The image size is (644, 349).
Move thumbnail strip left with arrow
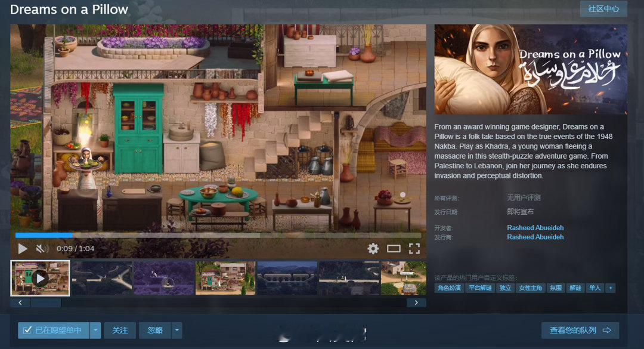point(20,302)
